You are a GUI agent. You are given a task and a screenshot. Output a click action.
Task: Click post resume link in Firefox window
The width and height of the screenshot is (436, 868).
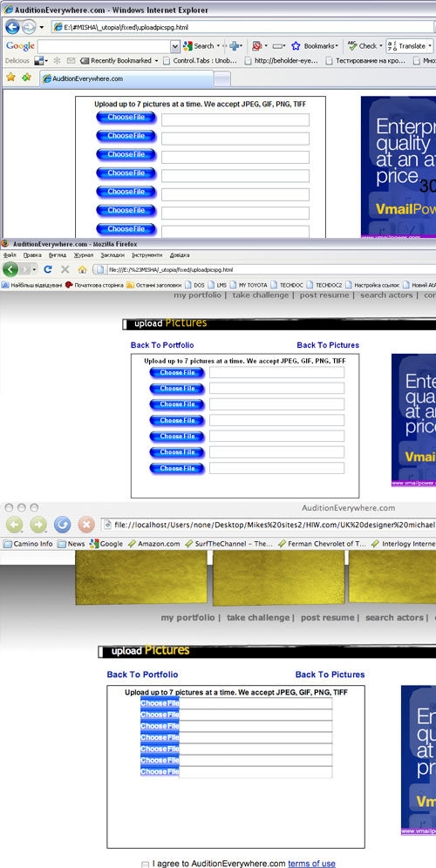coord(324,295)
